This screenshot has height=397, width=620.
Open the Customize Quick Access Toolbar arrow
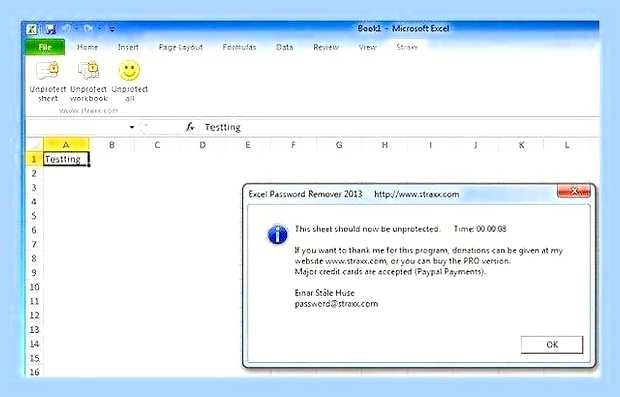(x=112, y=29)
